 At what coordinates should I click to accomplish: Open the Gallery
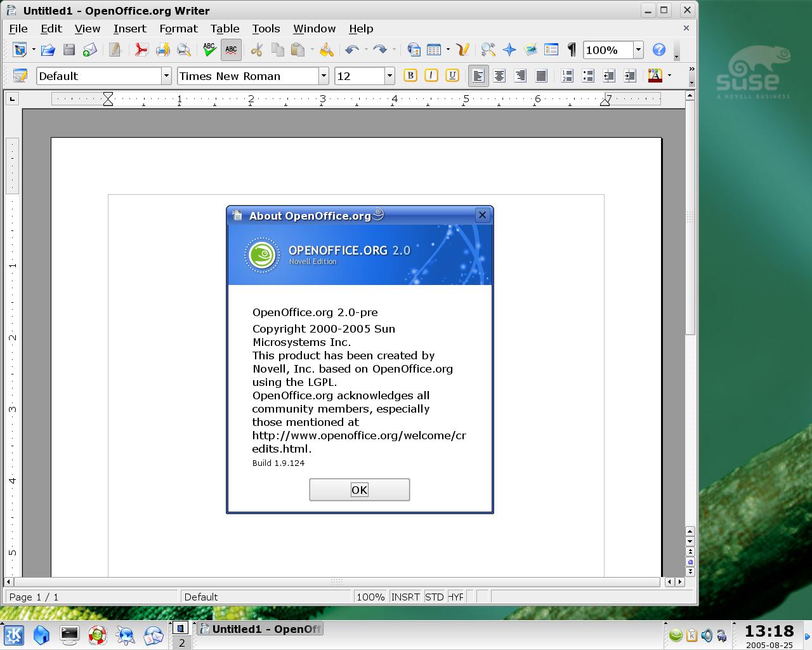pos(530,50)
